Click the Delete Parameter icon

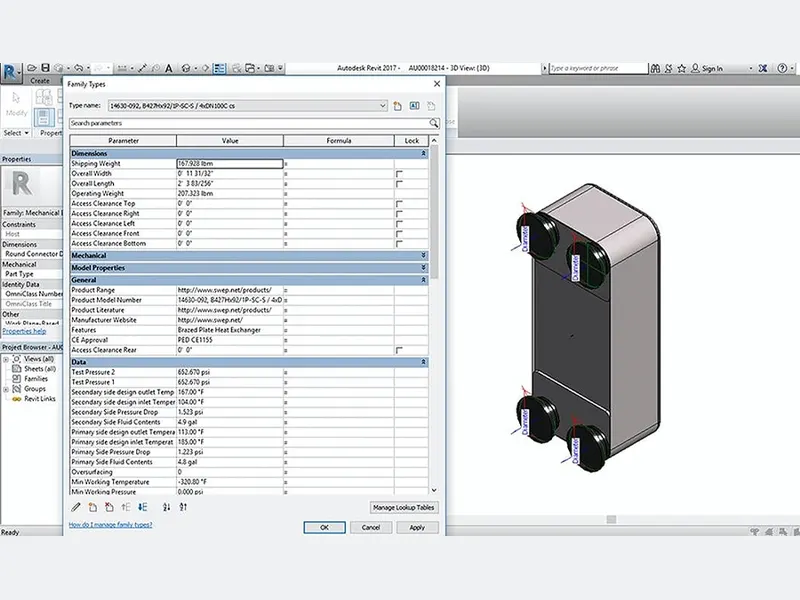pyautogui.click(x=109, y=507)
